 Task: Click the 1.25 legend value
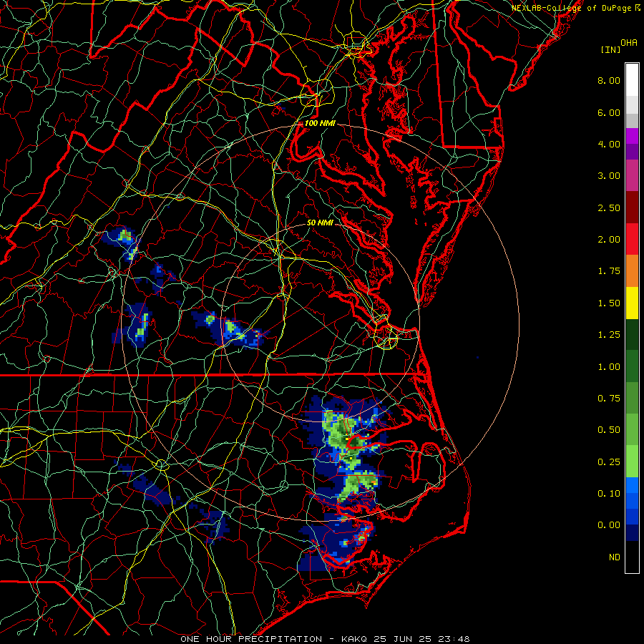click(609, 335)
